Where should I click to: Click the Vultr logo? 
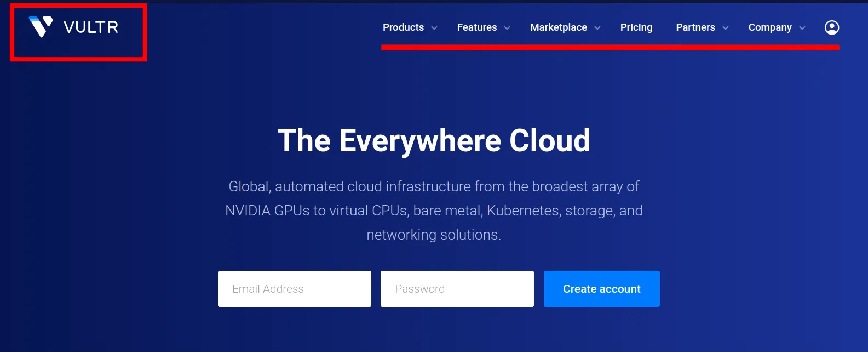[73, 27]
